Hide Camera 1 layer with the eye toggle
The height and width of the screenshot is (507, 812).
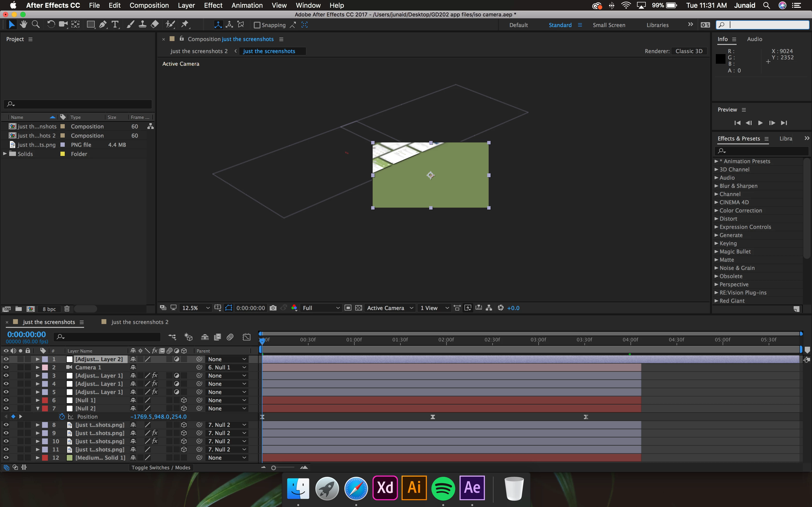(x=6, y=367)
